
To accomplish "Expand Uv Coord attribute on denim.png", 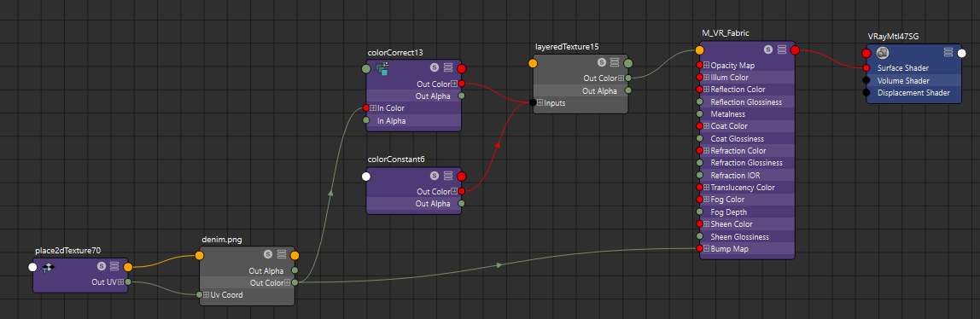I will tap(207, 294).
